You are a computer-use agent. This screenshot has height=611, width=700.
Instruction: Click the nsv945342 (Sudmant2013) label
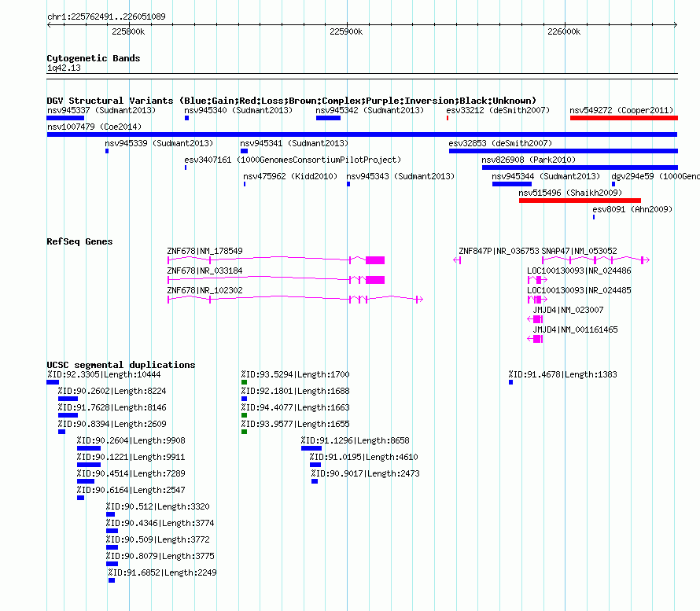pos(370,110)
